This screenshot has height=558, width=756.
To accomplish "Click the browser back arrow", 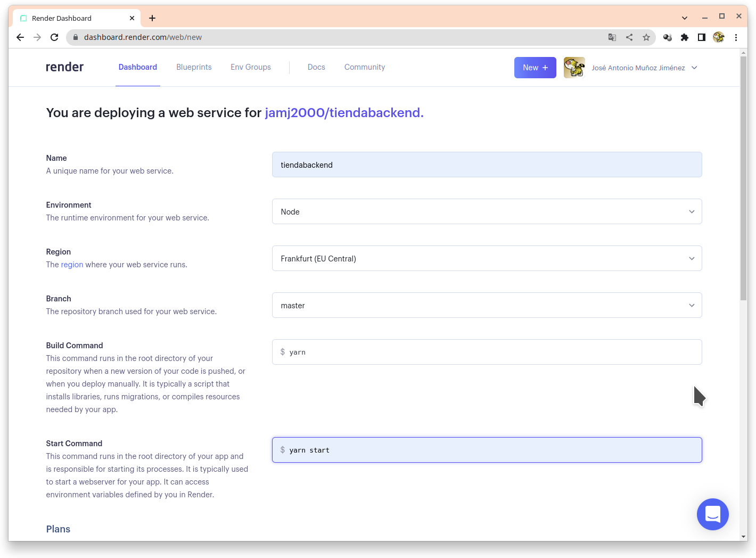I will [x=20, y=37].
